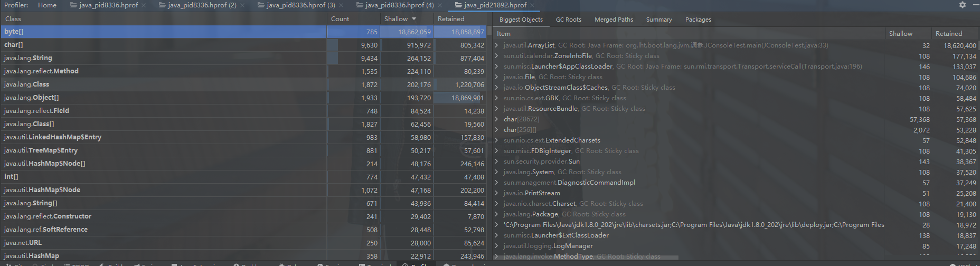Close the java_pid8336.hprof (3) tab
Viewport: 980px width, 266px height.
341,5
